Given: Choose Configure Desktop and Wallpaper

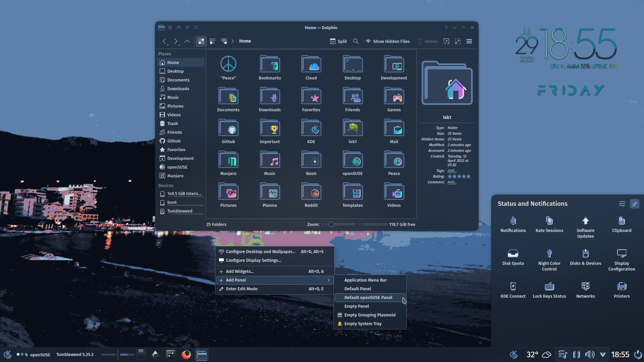Looking at the screenshot, I should tap(275, 252).
